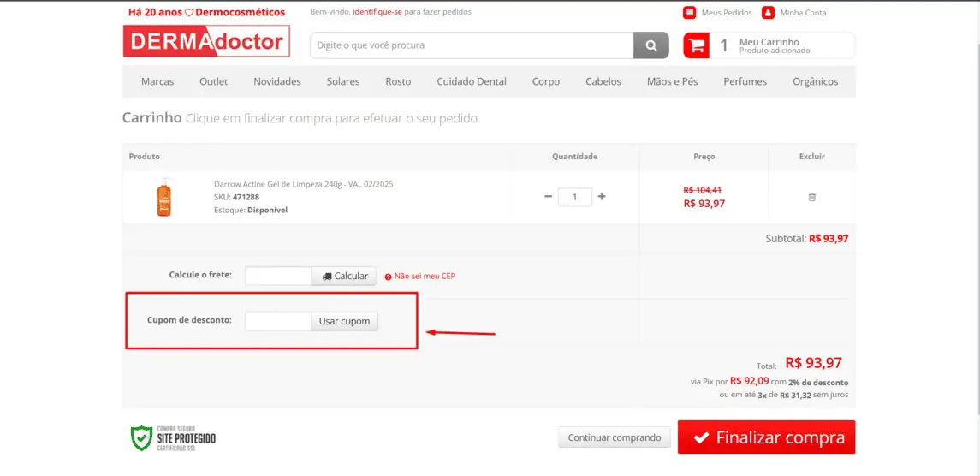This screenshot has width=980, height=476.
Task: Click the Não sei meu CEP help icon
Action: pyautogui.click(x=388, y=277)
